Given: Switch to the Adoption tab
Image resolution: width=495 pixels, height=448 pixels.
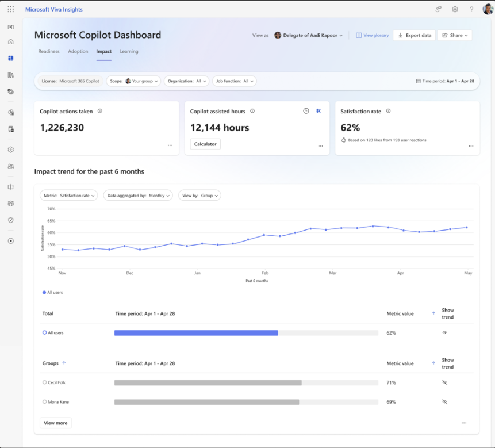Looking at the screenshot, I should (78, 52).
